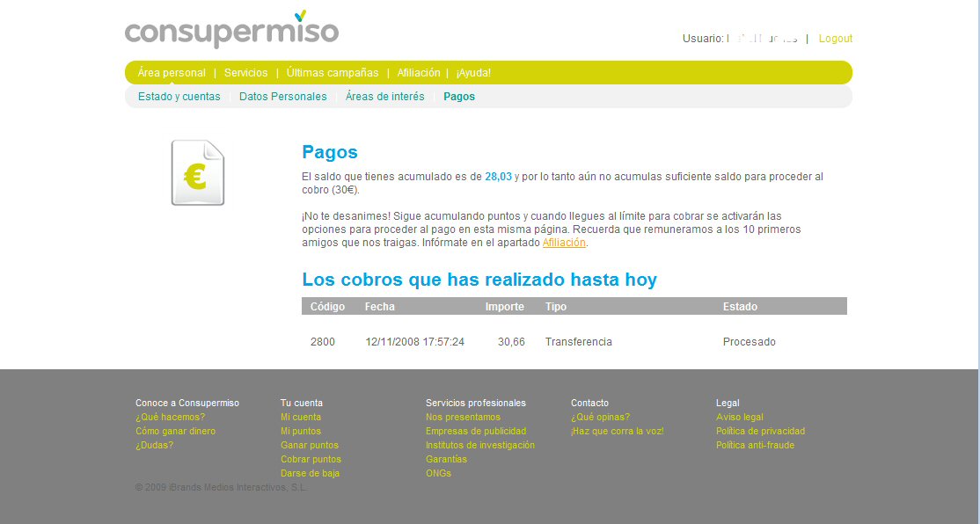Select the Pagos sub-tab
The height and width of the screenshot is (524, 980).
[x=459, y=96]
